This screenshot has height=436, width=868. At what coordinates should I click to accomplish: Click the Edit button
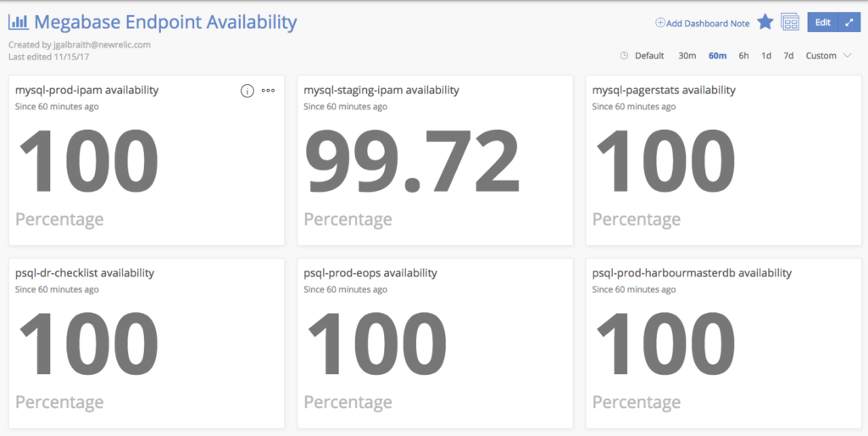coord(822,22)
